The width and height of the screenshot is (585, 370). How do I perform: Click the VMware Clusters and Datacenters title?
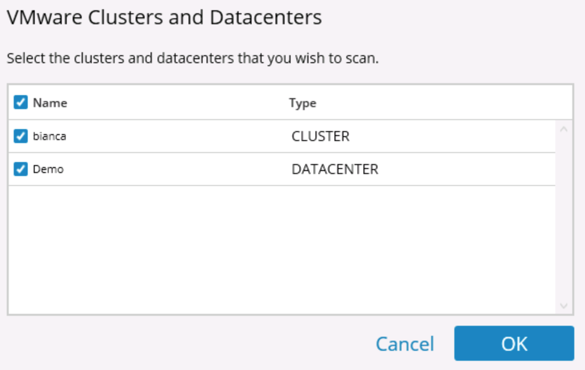(164, 18)
